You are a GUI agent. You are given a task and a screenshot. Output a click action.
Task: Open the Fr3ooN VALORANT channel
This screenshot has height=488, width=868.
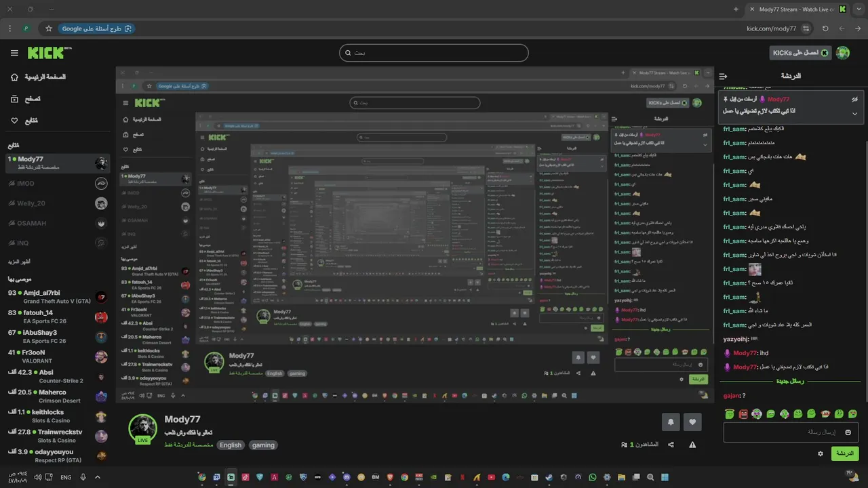click(57, 357)
